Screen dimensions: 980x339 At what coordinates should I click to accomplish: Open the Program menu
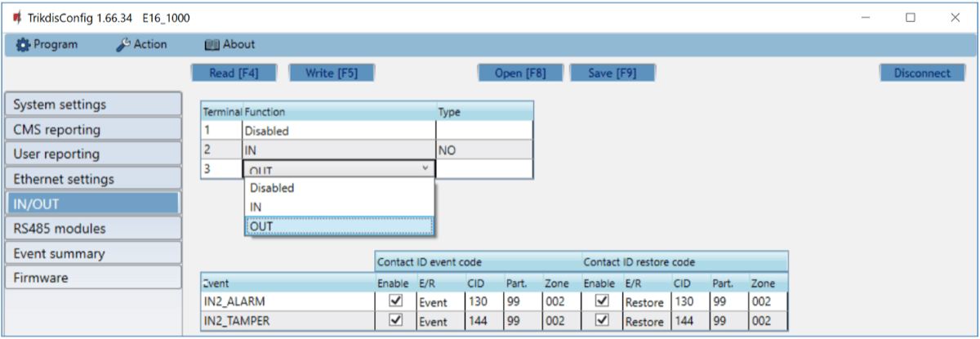(x=47, y=44)
